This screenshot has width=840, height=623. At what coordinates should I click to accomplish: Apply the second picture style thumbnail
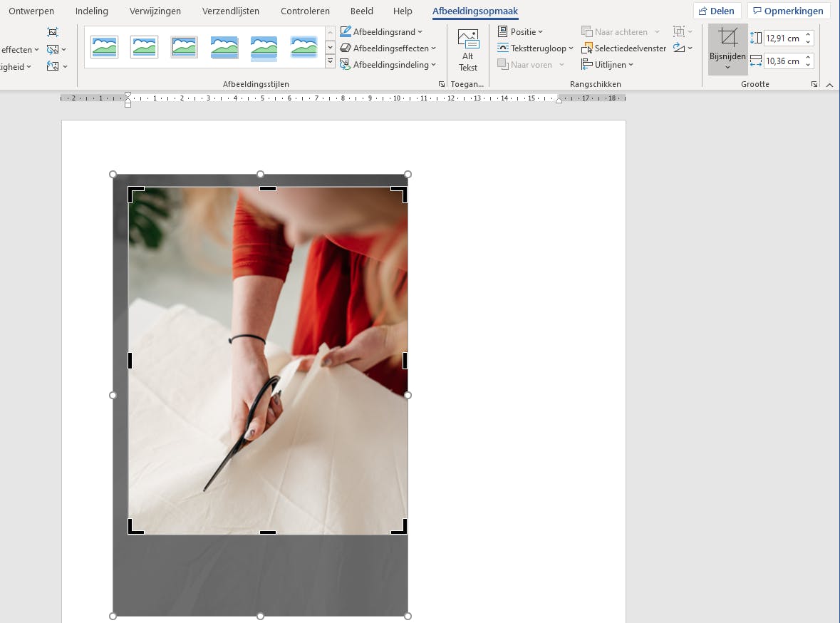click(x=144, y=47)
